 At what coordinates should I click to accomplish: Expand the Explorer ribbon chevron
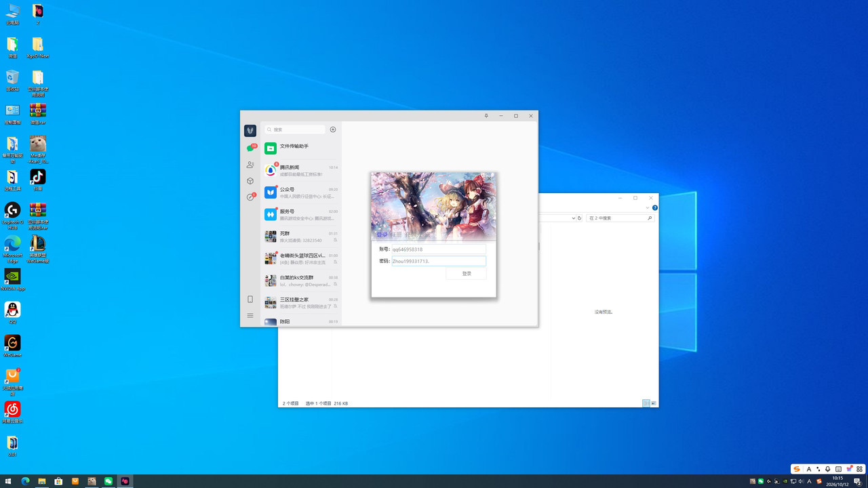coord(648,207)
